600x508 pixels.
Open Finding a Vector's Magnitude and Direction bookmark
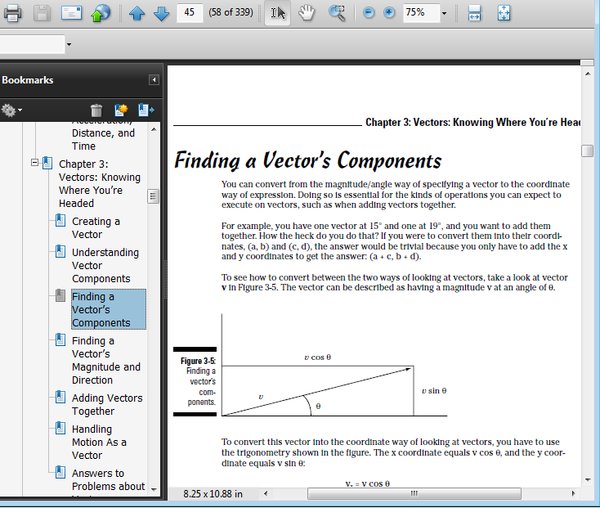point(106,360)
